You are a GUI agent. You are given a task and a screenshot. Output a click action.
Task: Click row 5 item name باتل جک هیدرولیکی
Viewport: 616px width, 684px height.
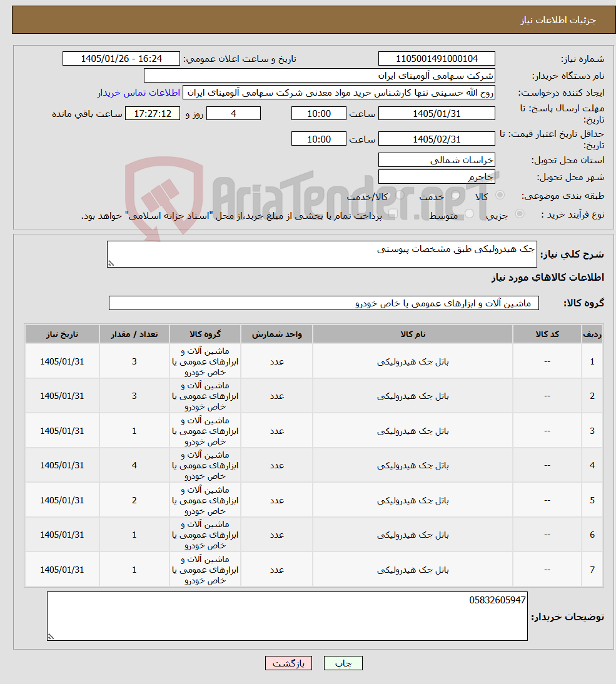pyautogui.click(x=413, y=500)
